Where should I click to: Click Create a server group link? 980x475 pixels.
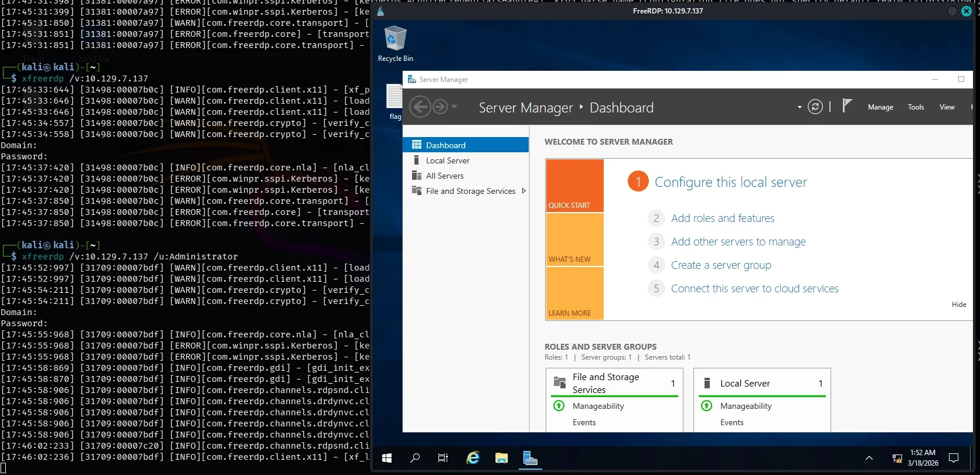point(721,265)
